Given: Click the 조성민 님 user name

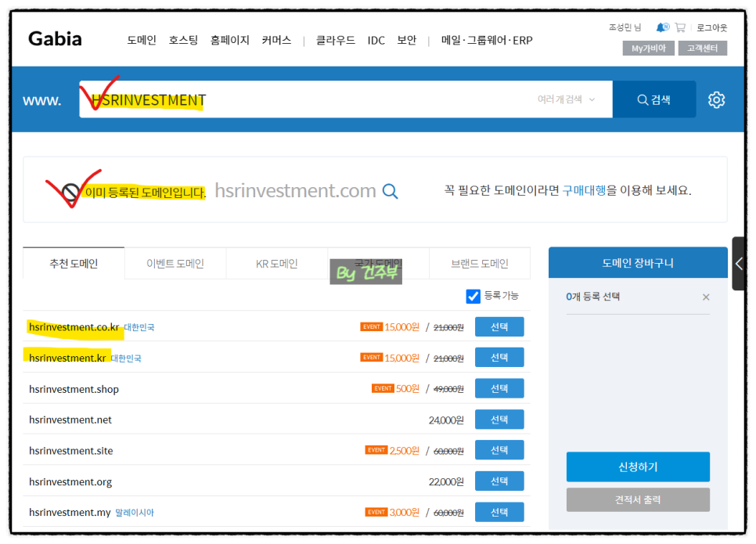Looking at the screenshot, I should coord(625,27).
